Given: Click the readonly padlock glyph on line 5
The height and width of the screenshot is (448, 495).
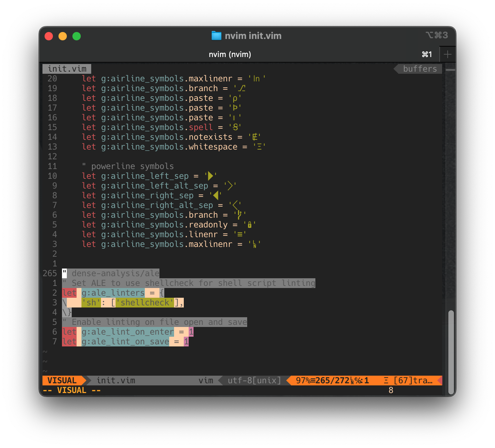Looking at the screenshot, I should coord(249,225).
